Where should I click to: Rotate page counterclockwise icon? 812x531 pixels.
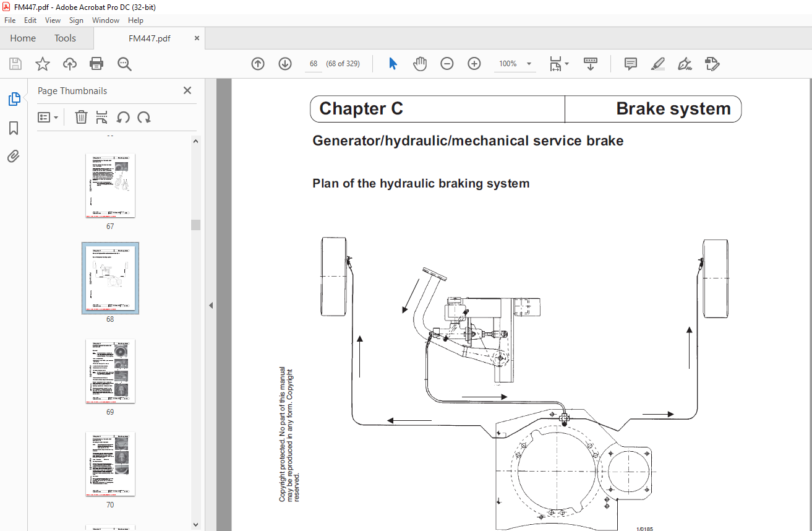[x=123, y=117]
